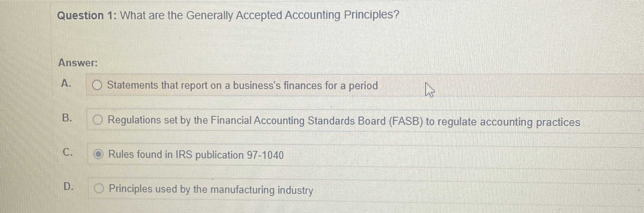Click the text 'Principles used by the manufacturing industry'
The width and height of the screenshot is (644, 213).
[x=210, y=190]
